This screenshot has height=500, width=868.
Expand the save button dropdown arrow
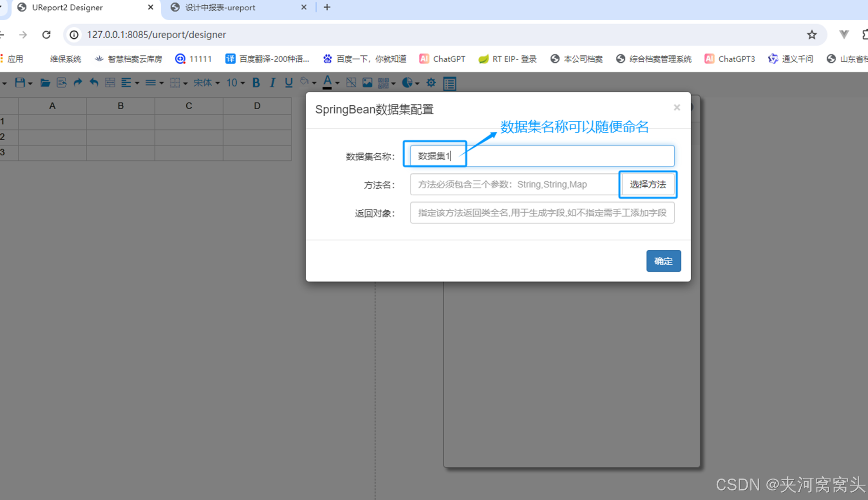point(30,84)
